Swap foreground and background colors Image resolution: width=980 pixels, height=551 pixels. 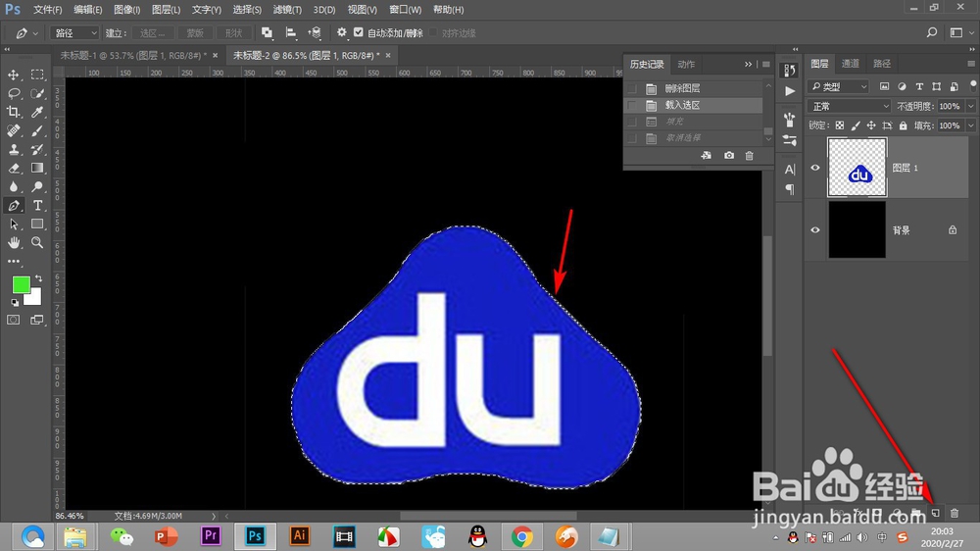(x=39, y=278)
